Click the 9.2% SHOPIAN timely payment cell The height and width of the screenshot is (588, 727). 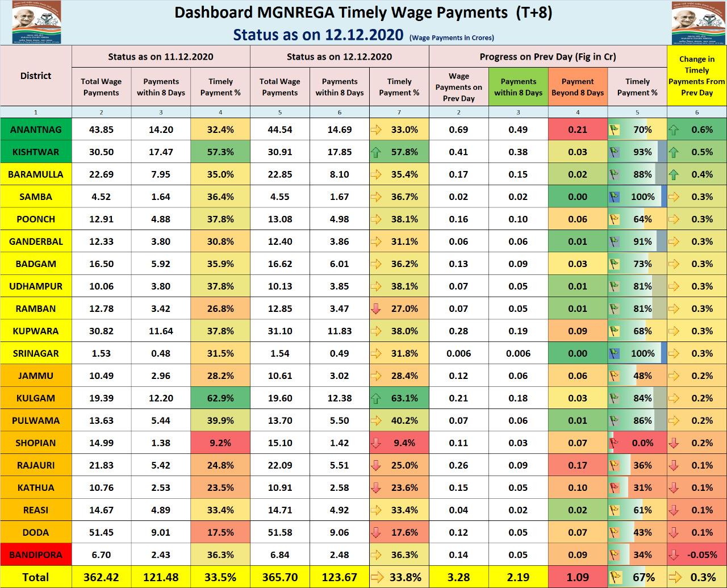220,443
